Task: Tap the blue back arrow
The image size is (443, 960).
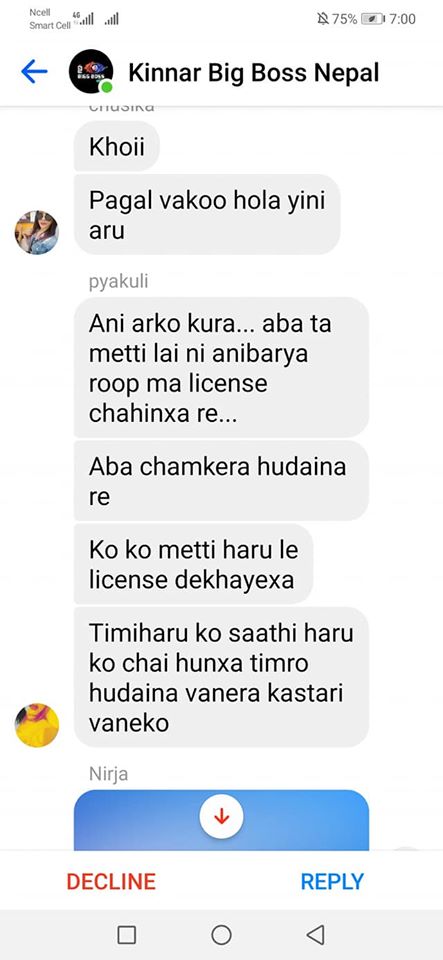Action: 34,72
